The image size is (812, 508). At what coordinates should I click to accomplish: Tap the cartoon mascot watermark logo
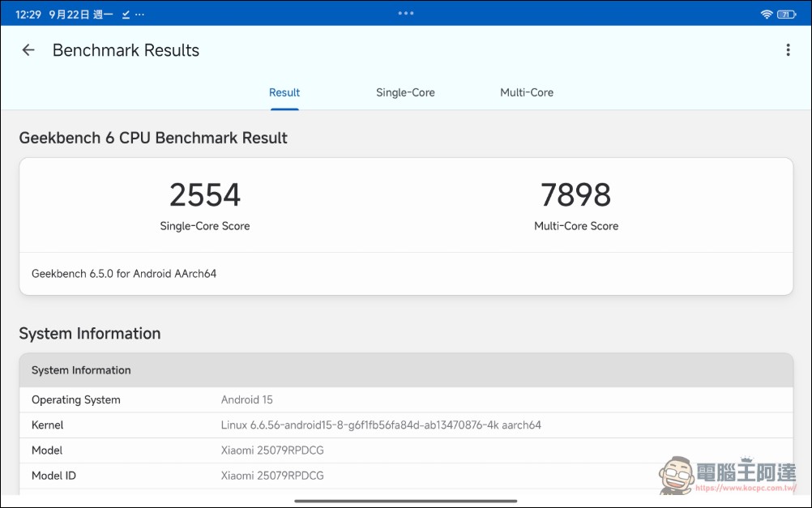pyautogui.click(x=677, y=475)
